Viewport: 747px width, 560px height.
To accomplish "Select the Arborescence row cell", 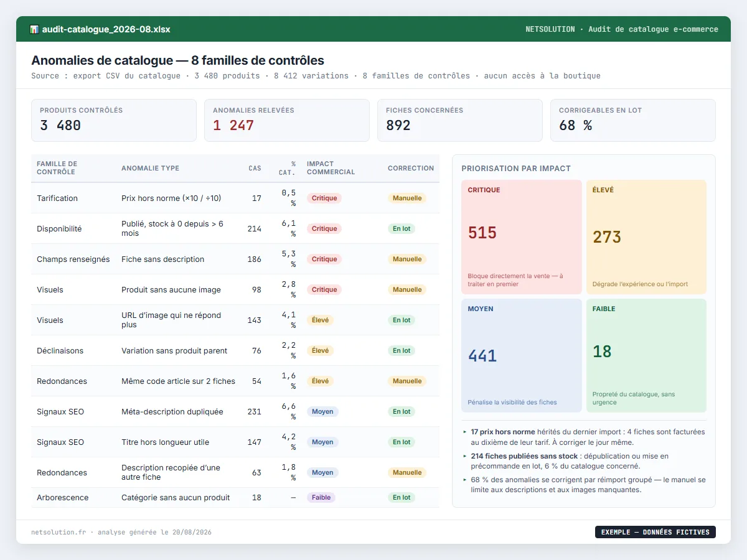I will point(62,497).
